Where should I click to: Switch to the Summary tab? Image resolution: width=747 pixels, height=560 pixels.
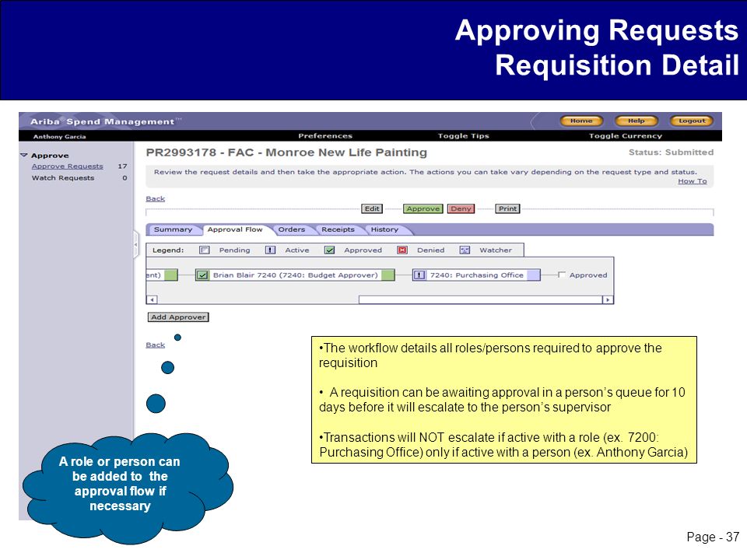coord(173,229)
